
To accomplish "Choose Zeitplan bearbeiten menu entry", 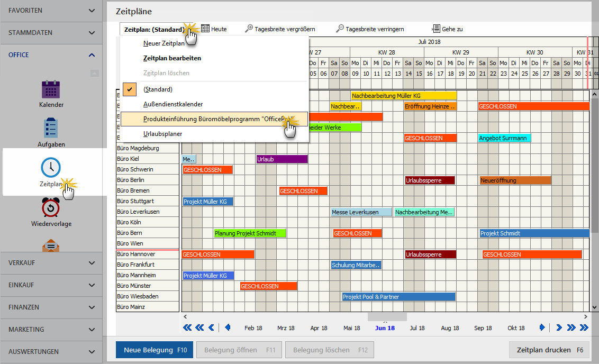I will pos(214,58).
